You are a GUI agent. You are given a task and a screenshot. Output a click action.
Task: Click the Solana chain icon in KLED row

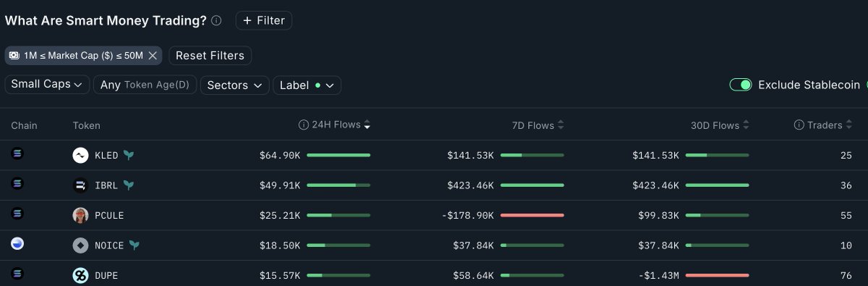[x=17, y=153]
